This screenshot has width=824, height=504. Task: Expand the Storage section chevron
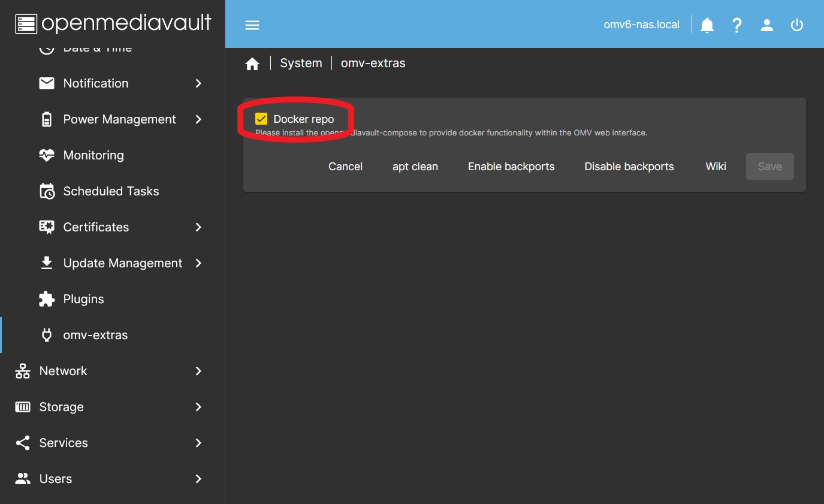(198, 407)
